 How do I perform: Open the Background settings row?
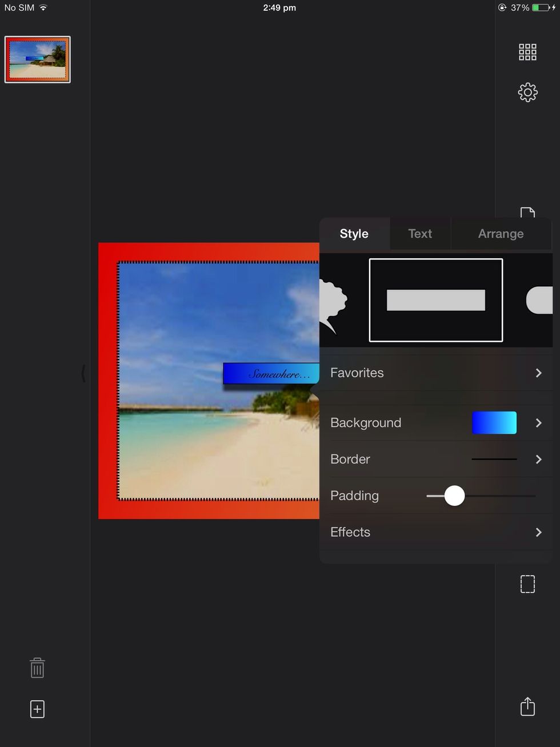[436, 423]
